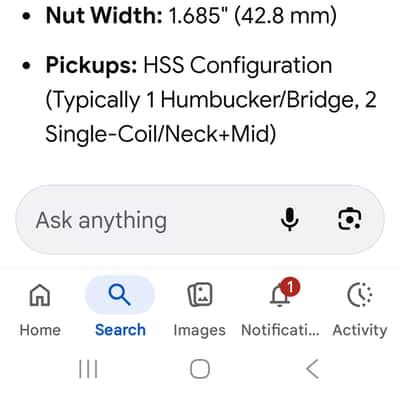Select the Home tab label
400x400 pixels.
40,330
